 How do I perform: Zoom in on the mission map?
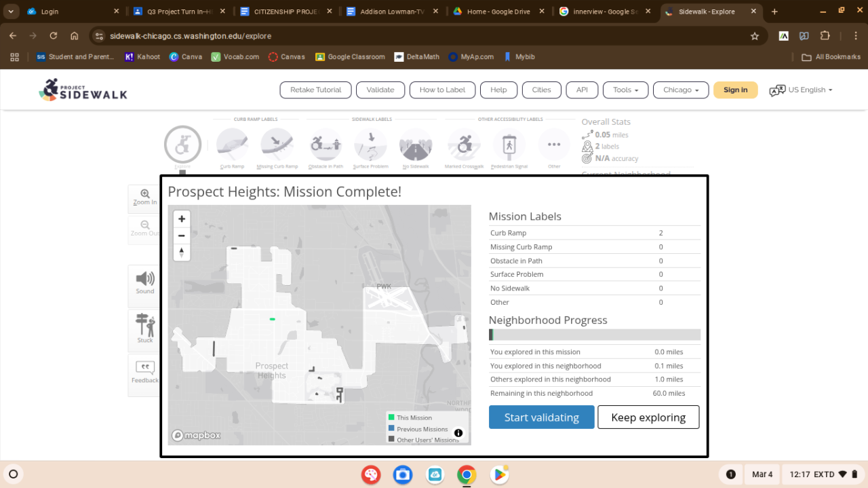(182, 219)
